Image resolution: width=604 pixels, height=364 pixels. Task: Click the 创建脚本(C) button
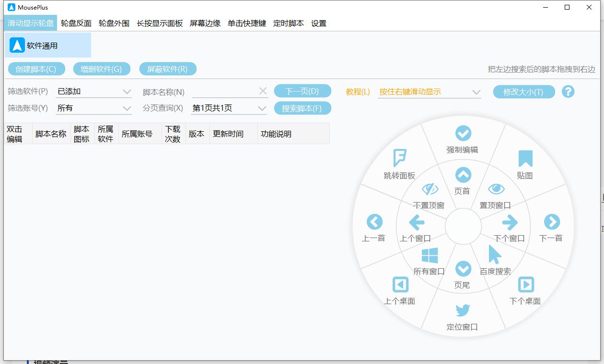coord(36,68)
